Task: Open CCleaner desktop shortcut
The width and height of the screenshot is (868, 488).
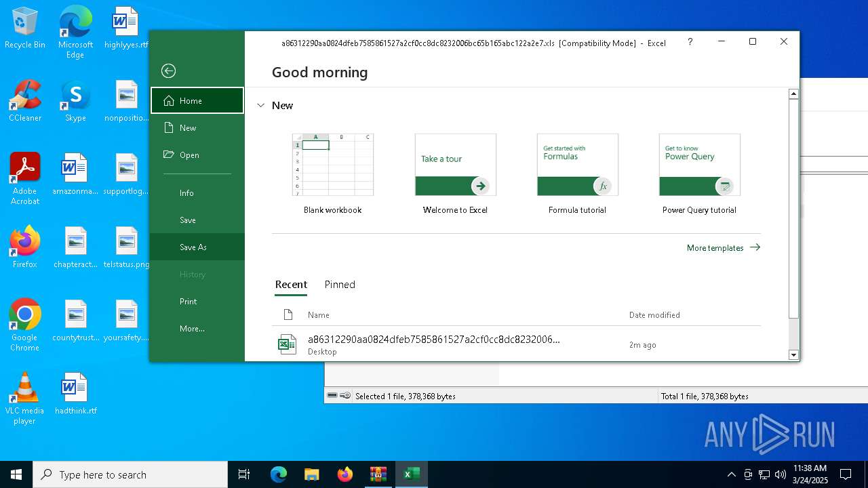Action: (25, 101)
